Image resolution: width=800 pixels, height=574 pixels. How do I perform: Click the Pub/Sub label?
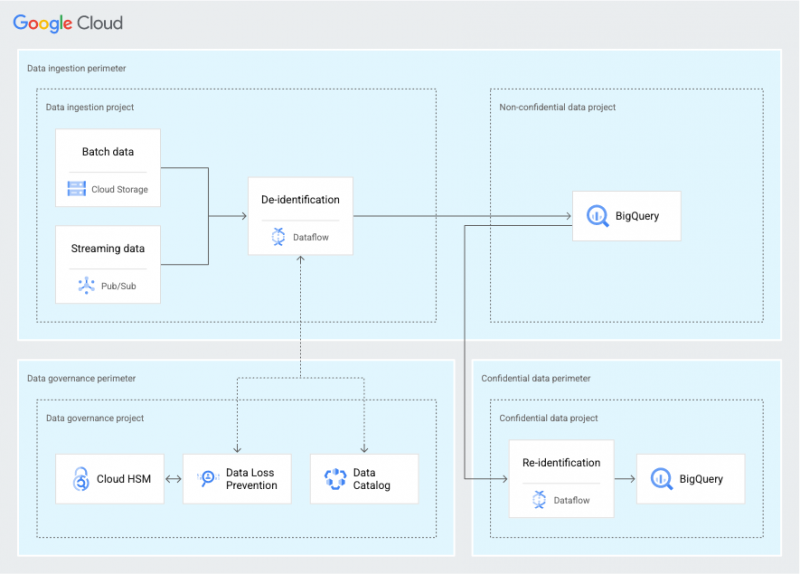[118, 286]
